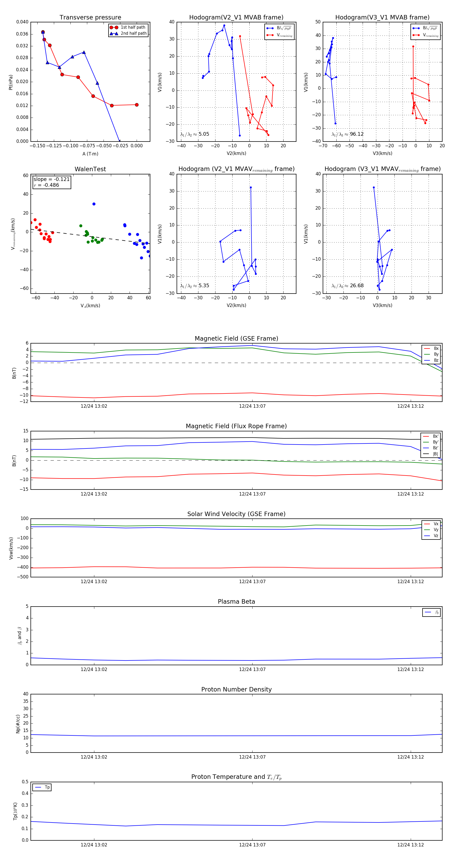Screen dimensions: 473x868
Task: Click the V_remaining legend entry in V3_V1 MVAB hodogram
Action: click(x=425, y=36)
